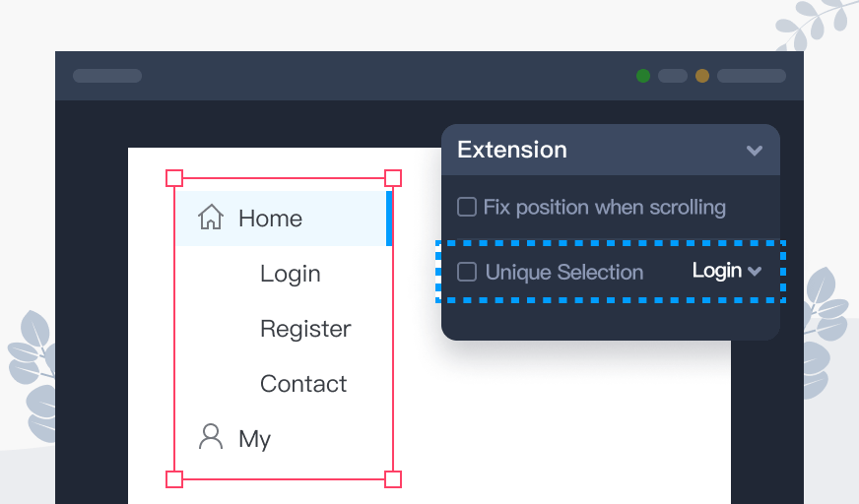This screenshot has height=504, width=859.
Task: Click bottom-right selection resize handle
Action: (392, 479)
